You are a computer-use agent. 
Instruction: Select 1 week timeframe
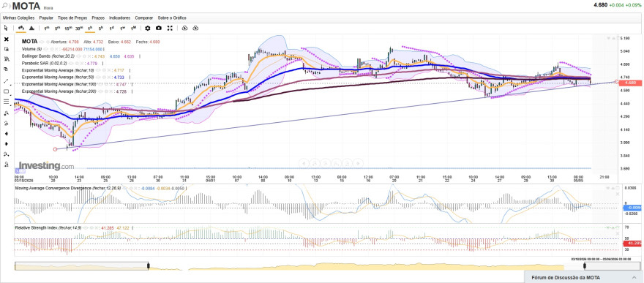122,28
